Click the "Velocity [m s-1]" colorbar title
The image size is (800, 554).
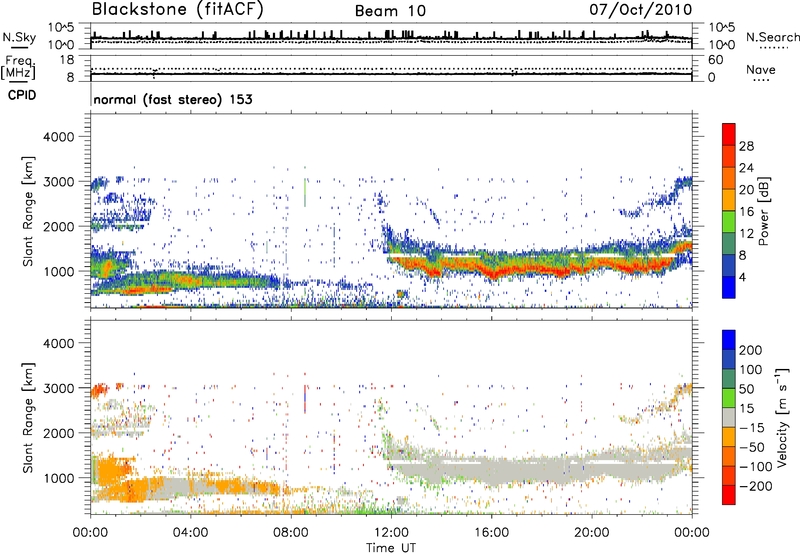tap(782, 417)
